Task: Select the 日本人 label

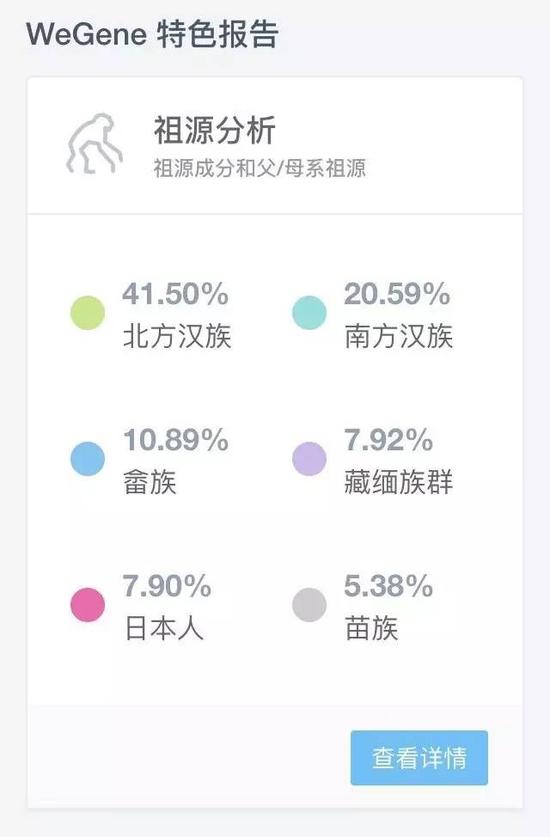Action: tap(164, 628)
